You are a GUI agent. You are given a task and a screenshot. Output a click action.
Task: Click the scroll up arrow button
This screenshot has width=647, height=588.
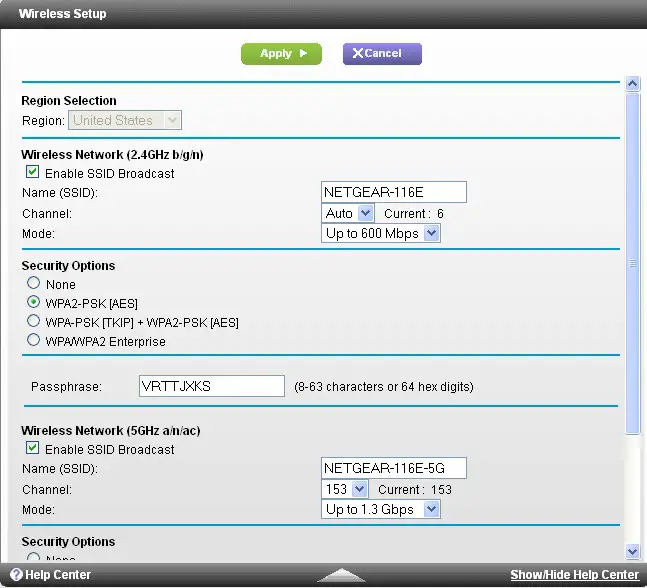(632, 84)
